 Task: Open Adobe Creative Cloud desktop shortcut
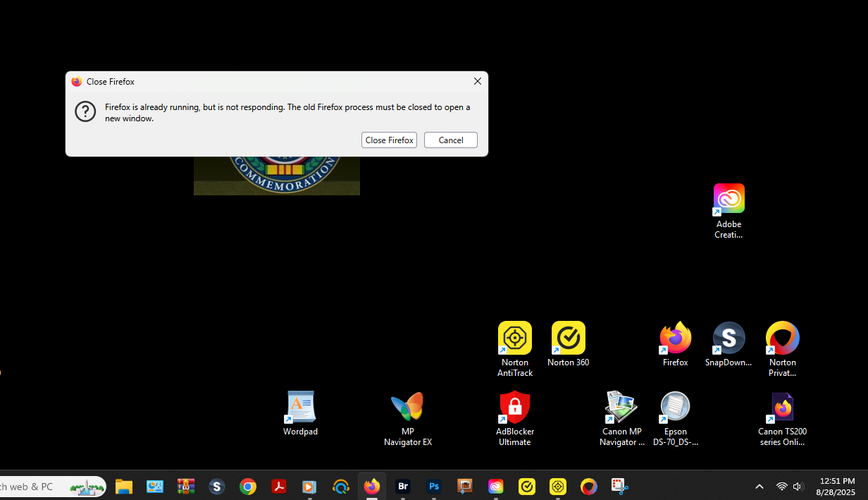pos(728,211)
